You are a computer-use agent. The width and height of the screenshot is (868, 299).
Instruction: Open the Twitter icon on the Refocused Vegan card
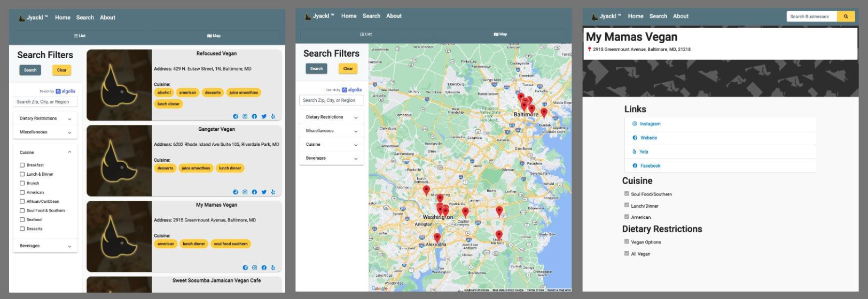[264, 116]
